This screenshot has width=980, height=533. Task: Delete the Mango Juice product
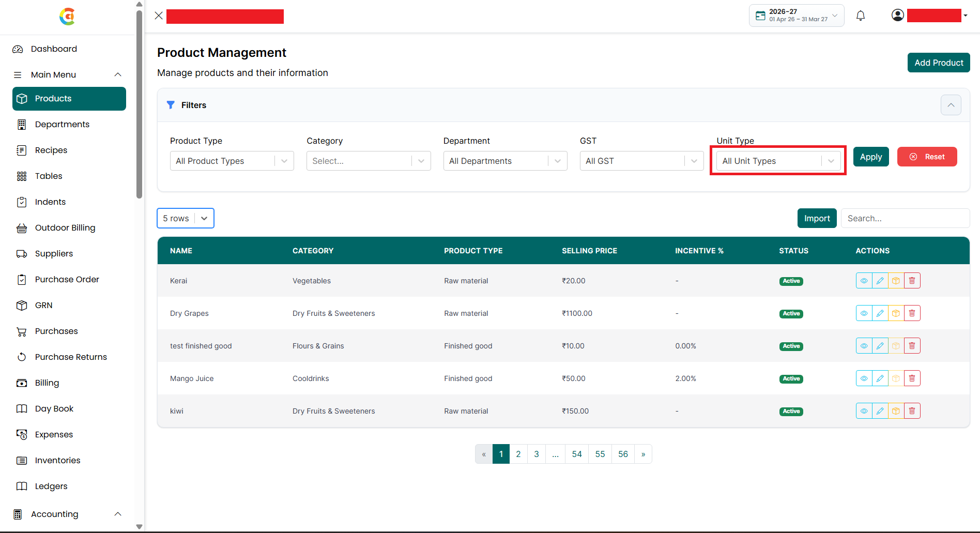click(912, 378)
